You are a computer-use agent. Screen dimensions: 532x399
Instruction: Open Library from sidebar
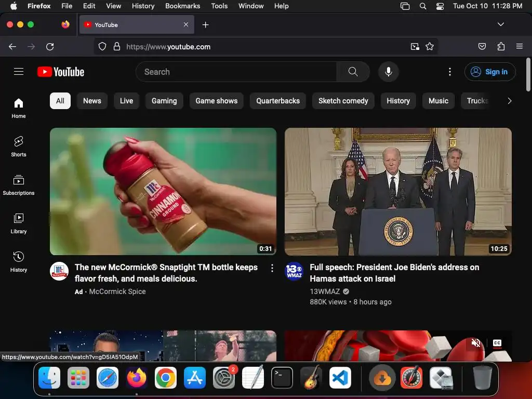tap(19, 223)
